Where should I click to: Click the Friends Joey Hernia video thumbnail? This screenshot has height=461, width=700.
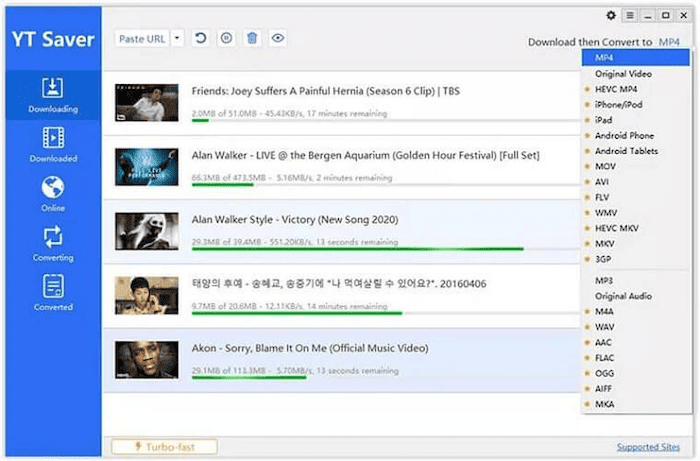coord(146,103)
